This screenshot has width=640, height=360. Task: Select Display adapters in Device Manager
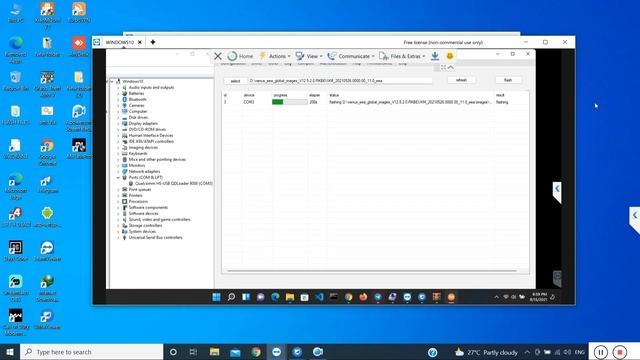(x=143, y=123)
